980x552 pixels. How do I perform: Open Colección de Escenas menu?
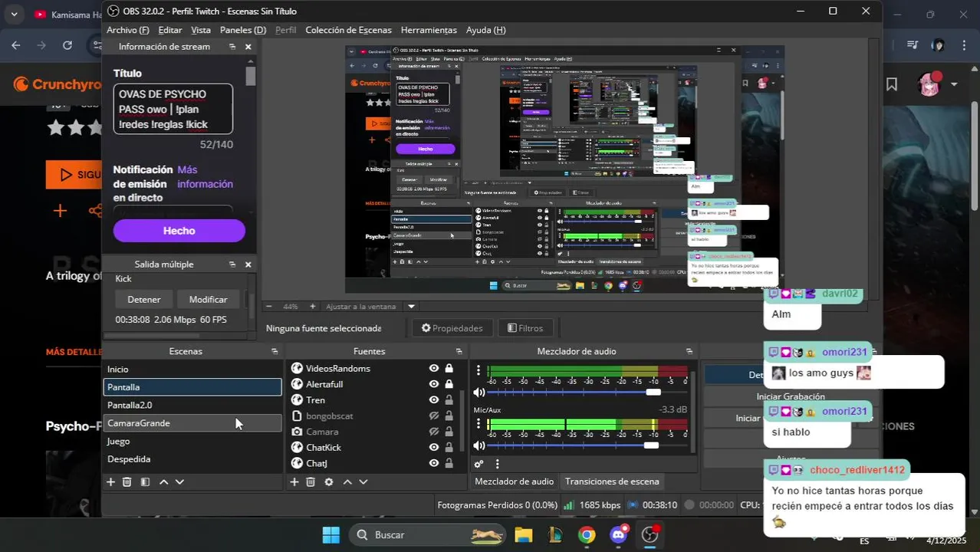(348, 30)
